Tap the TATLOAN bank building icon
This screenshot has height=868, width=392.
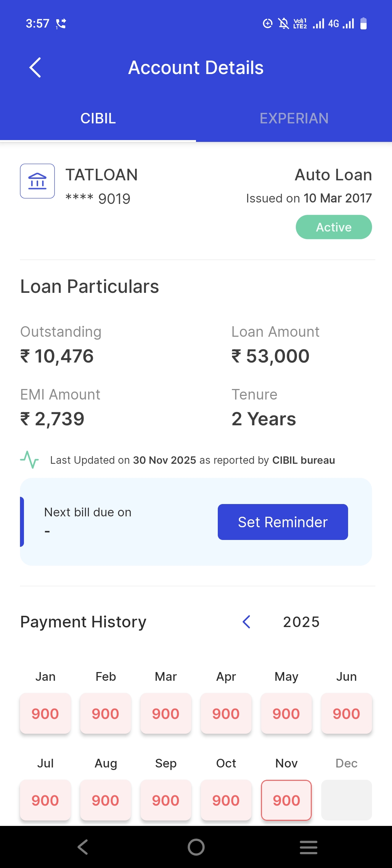[37, 181]
